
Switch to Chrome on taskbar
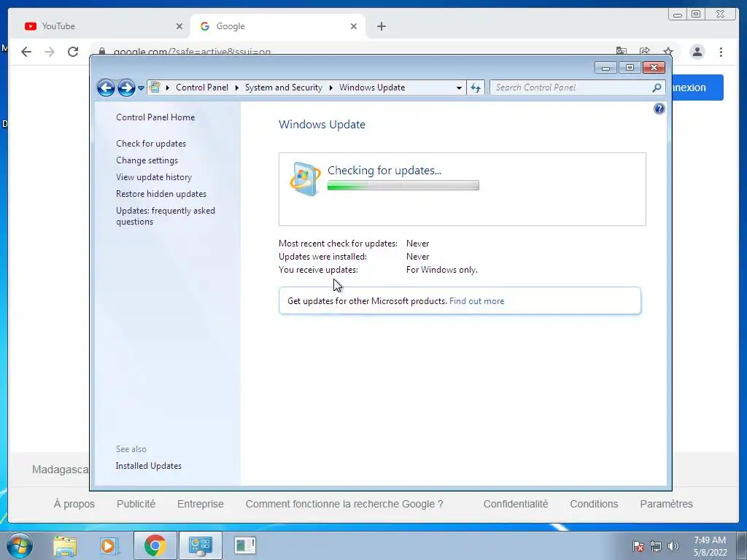click(155, 545)
